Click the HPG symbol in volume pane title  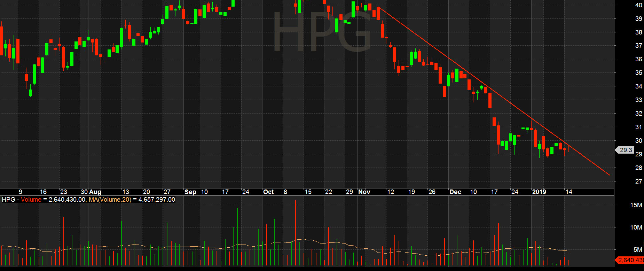8,200
